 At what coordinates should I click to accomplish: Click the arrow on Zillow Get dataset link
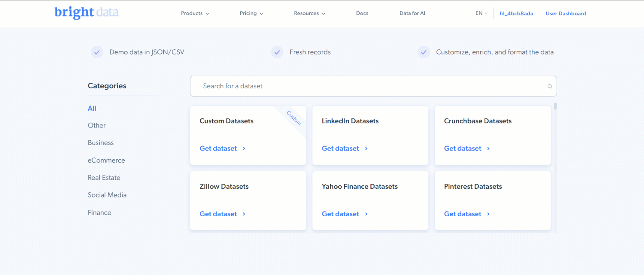(244, 214)
